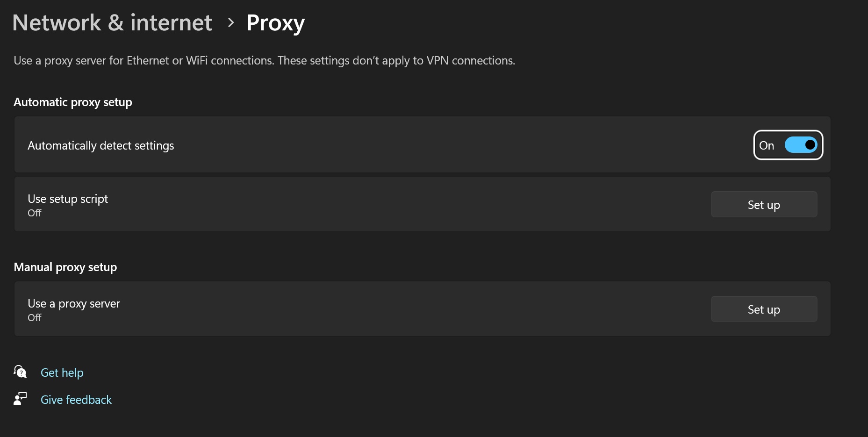Select the Proxy breadcrumb heading
This screenshot has width=868, height=437.
click(275, 22)
